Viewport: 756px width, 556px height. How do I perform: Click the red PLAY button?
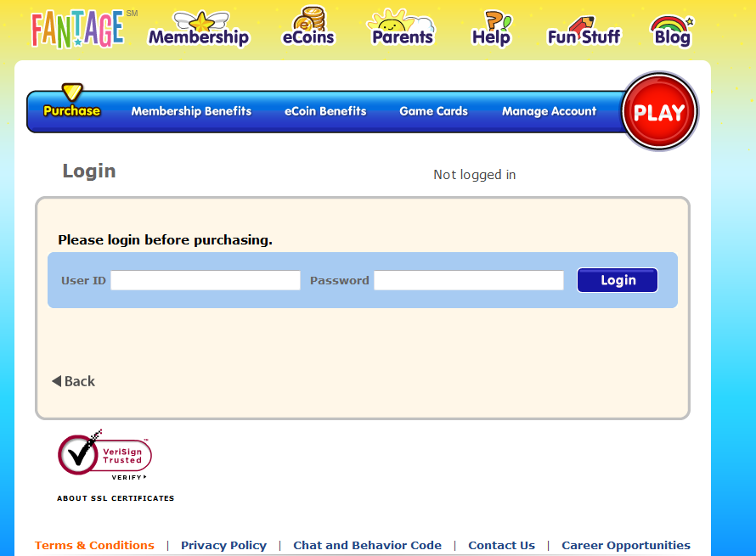659,112
